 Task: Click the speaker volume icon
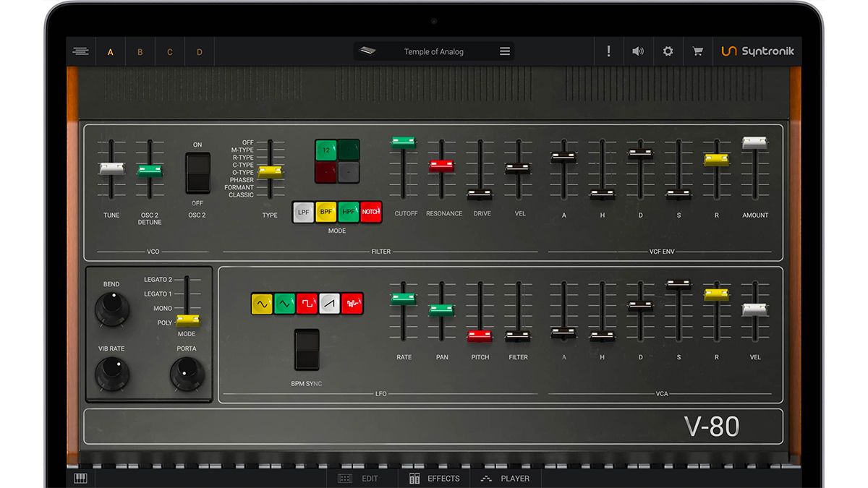pos(638,51)
